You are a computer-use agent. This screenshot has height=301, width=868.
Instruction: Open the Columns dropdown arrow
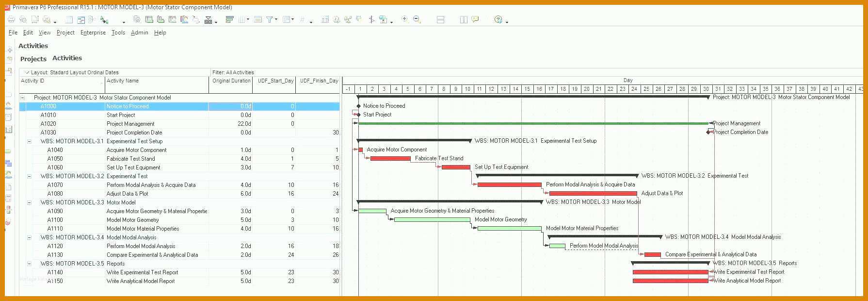pos(248,19)
